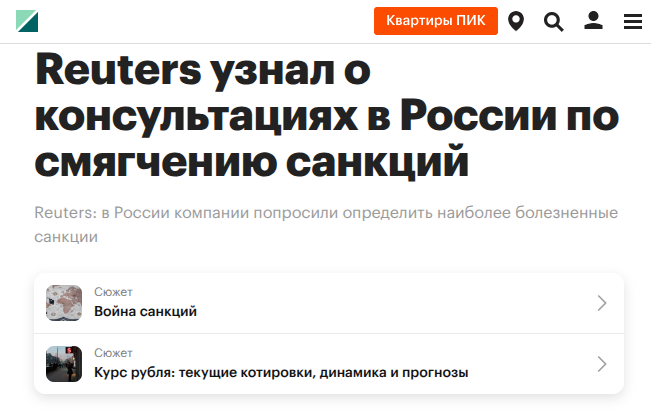
Task: Click the world map thumbnail
Action: pyautogui.click(x=64, y=303)
